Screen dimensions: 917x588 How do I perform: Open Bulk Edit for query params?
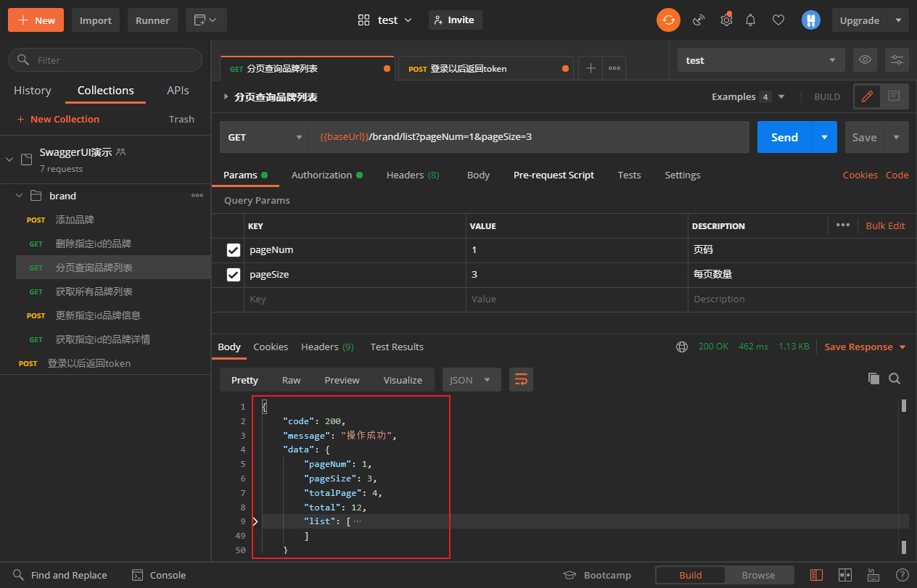[885, 225]
